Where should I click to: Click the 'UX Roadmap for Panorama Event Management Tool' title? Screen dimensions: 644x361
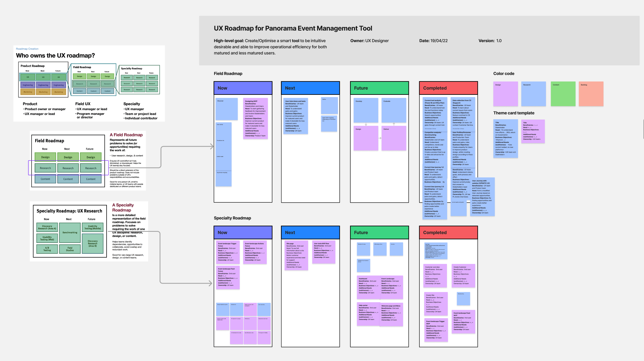293,28
